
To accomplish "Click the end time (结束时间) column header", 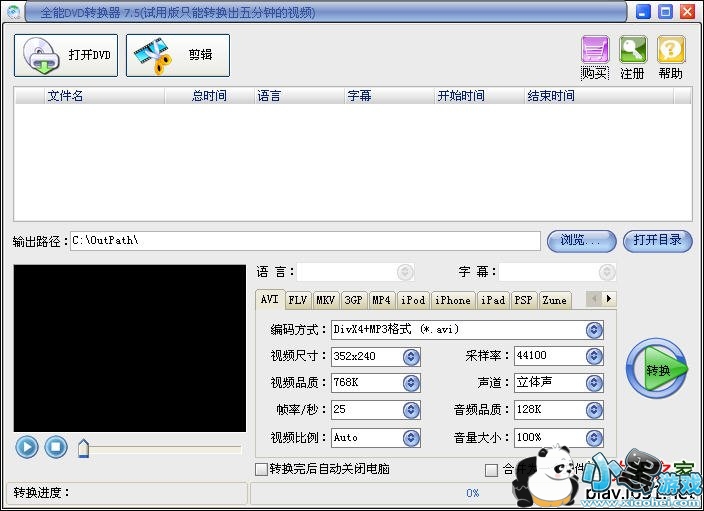I will [x=599, y=96].
